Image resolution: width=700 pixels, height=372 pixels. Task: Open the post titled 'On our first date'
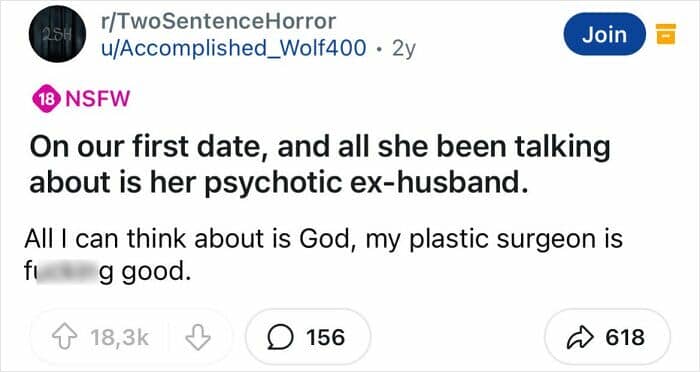point(320,165)
